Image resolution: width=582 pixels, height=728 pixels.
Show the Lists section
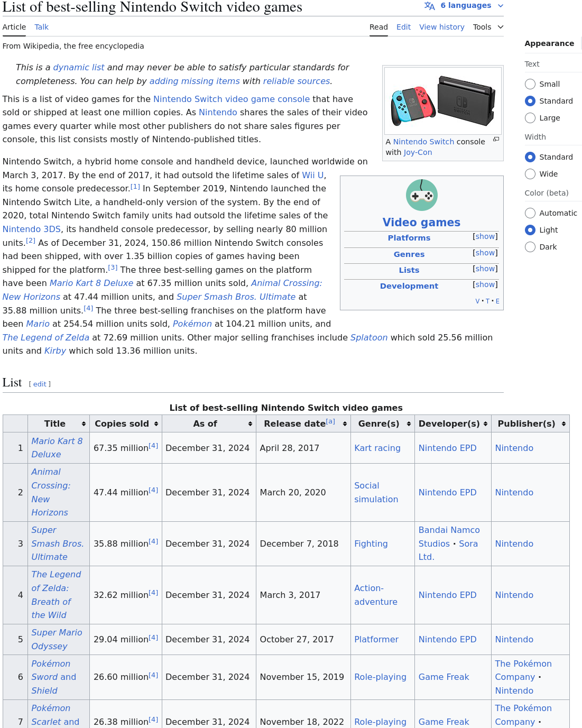point(485,269)
